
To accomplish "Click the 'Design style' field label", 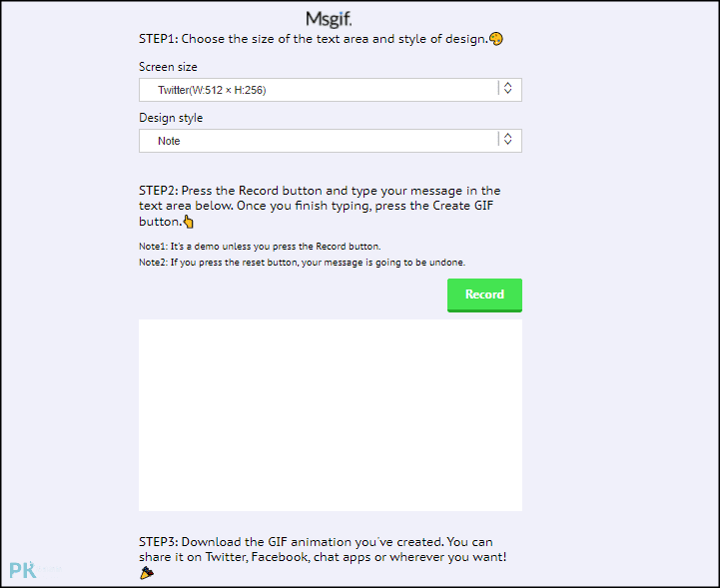I will pyautogui.click(x=171, y=118).
